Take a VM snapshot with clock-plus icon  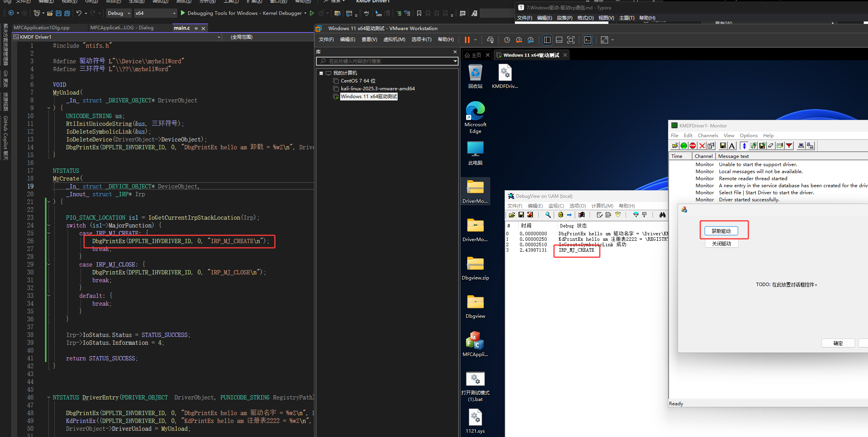[x=507, y=40]
